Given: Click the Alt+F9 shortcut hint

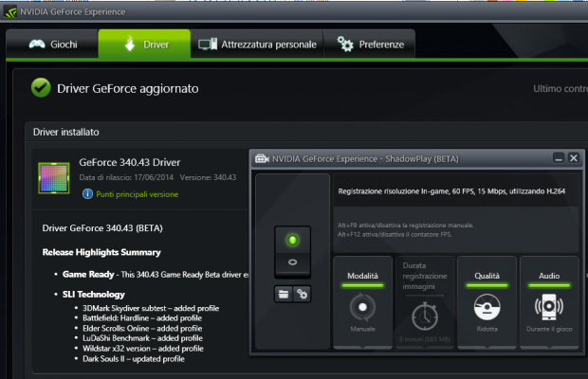Looking at the screenshot, I should (405, 226).
